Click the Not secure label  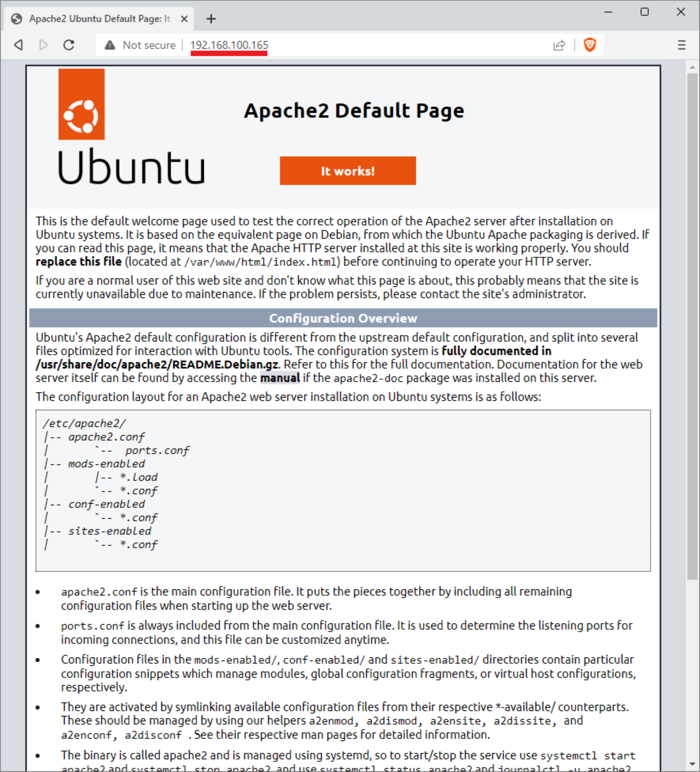(x=149, y=45)
